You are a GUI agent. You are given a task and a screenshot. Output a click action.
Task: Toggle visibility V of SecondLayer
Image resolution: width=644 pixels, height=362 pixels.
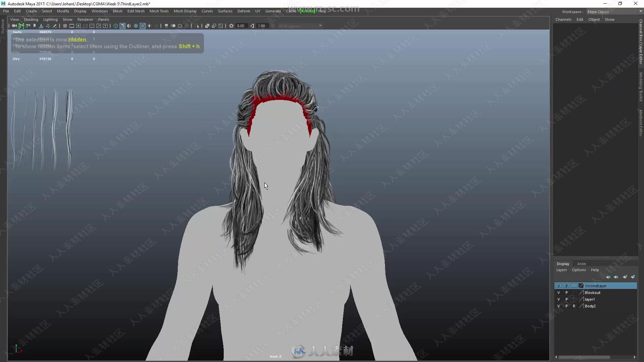[x=558, y=286]
